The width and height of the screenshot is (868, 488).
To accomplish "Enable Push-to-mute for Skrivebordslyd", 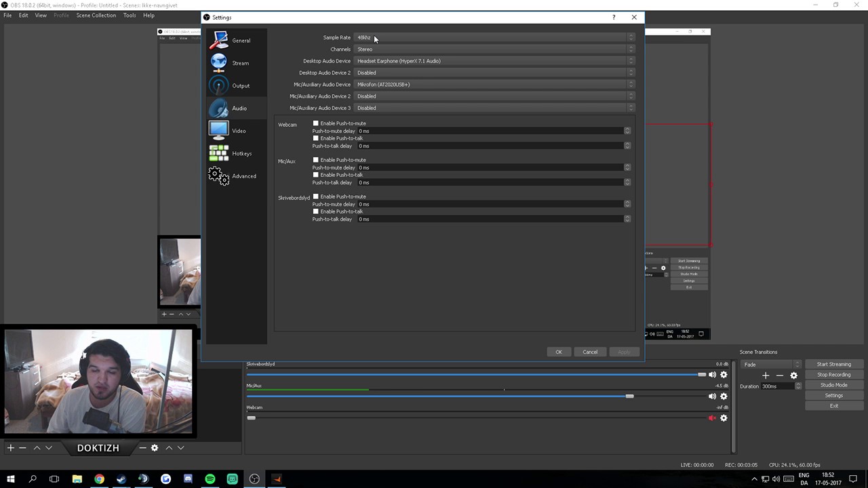I will tap(315, 197).
